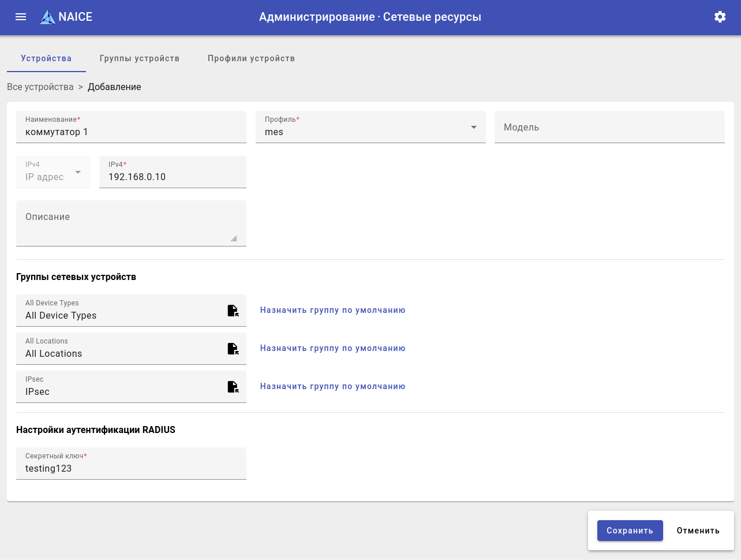741x560 pixels.
Task: Click group select icon in All Locations
Action: tap(233, 349)
